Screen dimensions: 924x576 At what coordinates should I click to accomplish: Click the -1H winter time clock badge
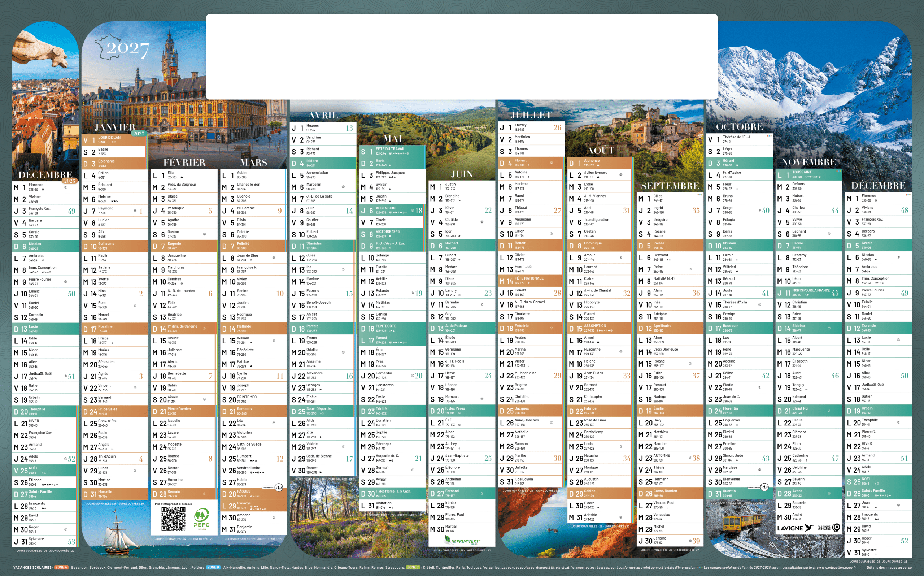click(x=764, y=487)
